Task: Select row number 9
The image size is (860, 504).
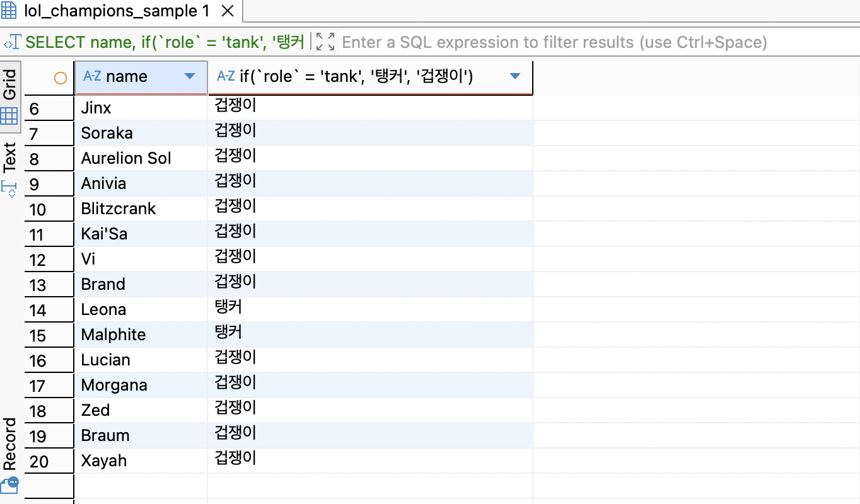Action: (x=49, y=184)
